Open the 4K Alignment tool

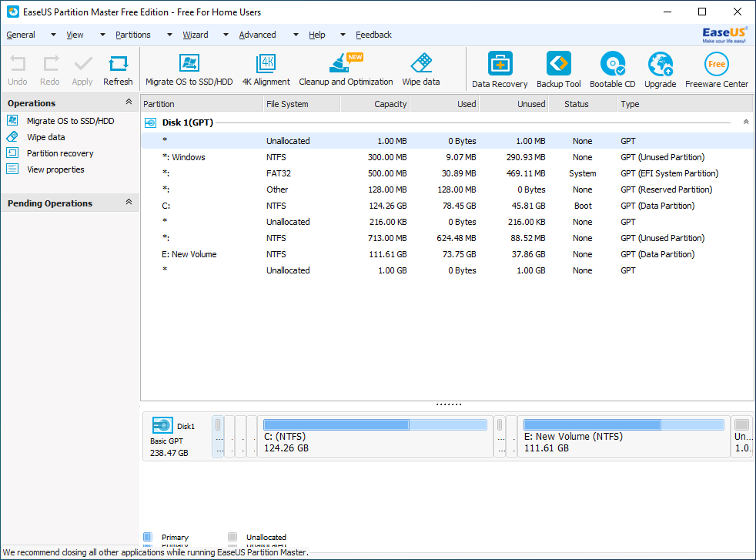tap(266, 65)
